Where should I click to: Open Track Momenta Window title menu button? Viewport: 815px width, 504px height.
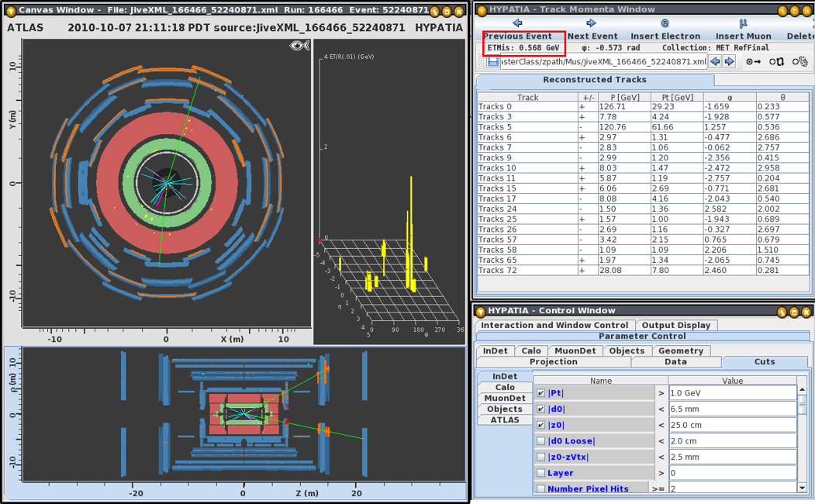point(481,10)
